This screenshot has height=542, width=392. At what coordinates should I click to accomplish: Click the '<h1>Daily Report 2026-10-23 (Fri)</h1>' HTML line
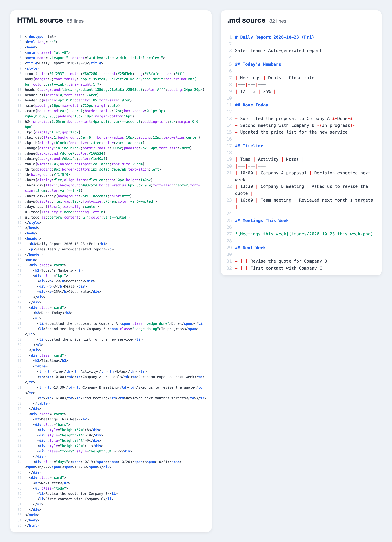pos(68,244)
